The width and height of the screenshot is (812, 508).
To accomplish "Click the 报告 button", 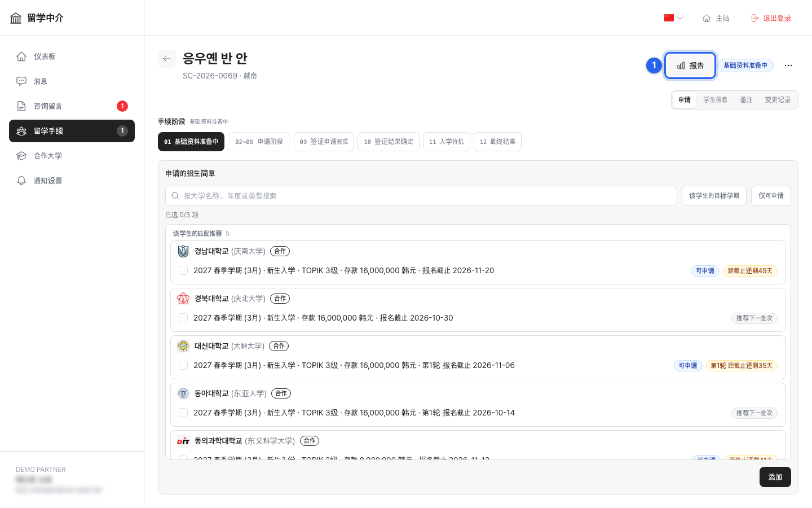I will [690, 65].
